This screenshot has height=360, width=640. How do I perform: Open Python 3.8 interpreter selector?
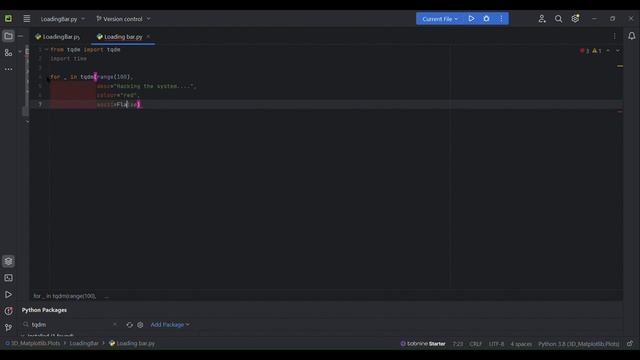[x=578, y=344]
